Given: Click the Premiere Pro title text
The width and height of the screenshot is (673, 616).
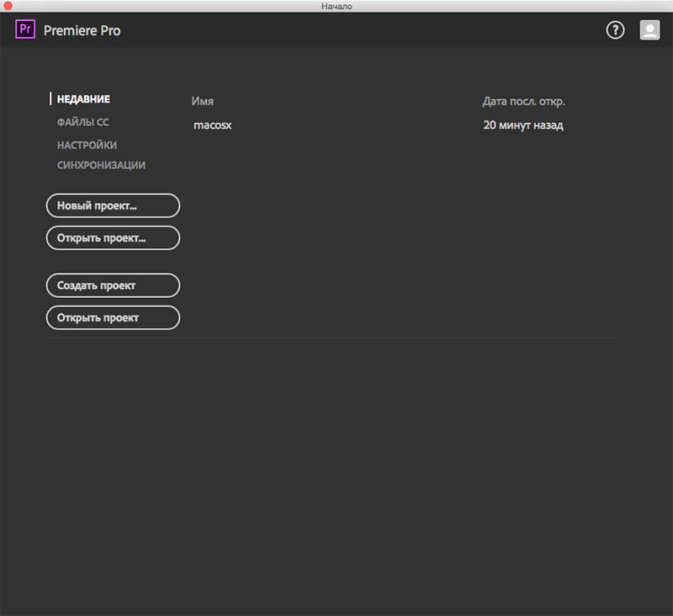Looking at the screenshot, I should pos(82,30).
